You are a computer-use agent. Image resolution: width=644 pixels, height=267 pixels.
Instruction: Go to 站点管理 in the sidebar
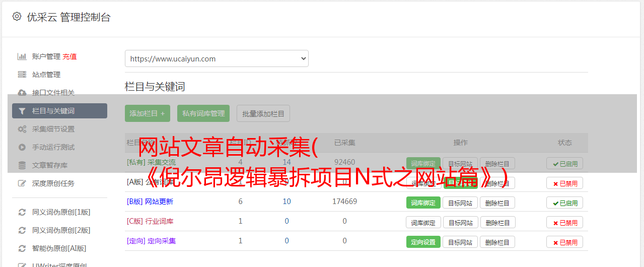tap(46, 75)
